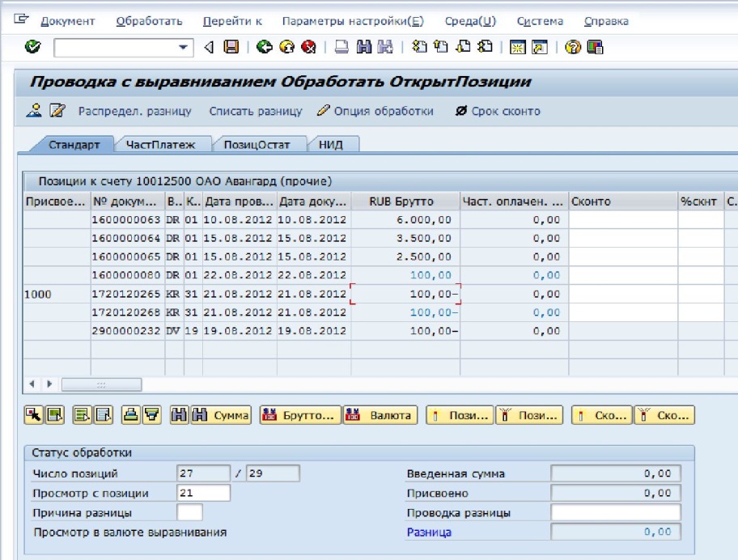Viewport: 738px width, 560px height.
Task: Save the document with the diskette icon
Action: click(x=231, y=48)
